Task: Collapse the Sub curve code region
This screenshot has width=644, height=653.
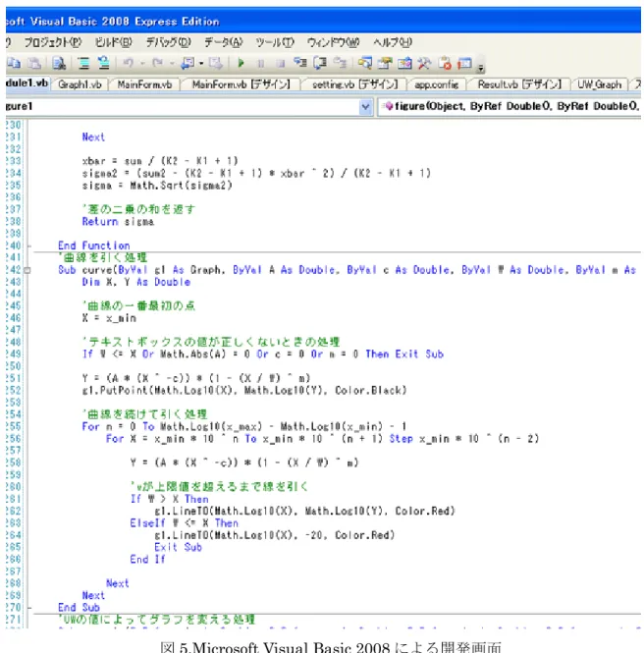Action: [x=27, y=270]
